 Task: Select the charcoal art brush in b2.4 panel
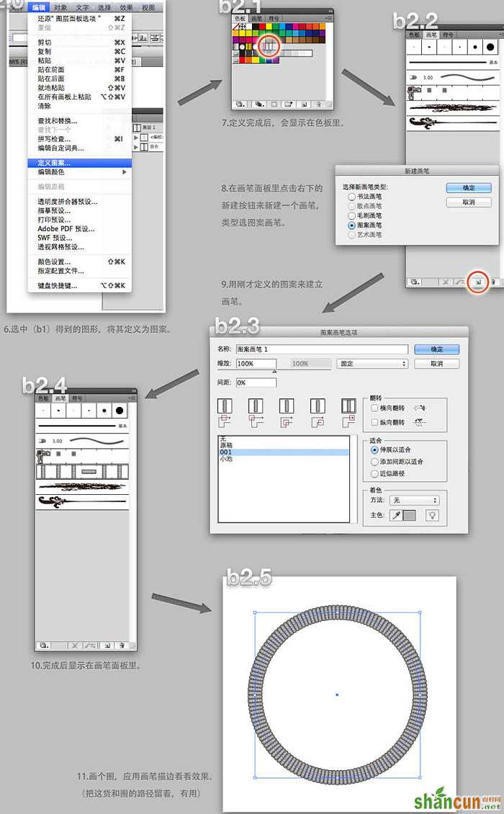[83, 486]
